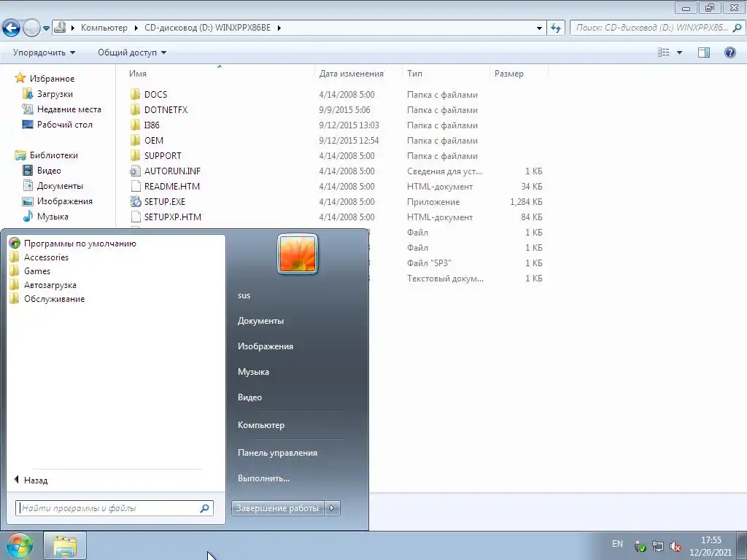Click the magnifier icon in Explorer search
The width and height of the screenshot is (747, 560).
click(x=738, y=28)
